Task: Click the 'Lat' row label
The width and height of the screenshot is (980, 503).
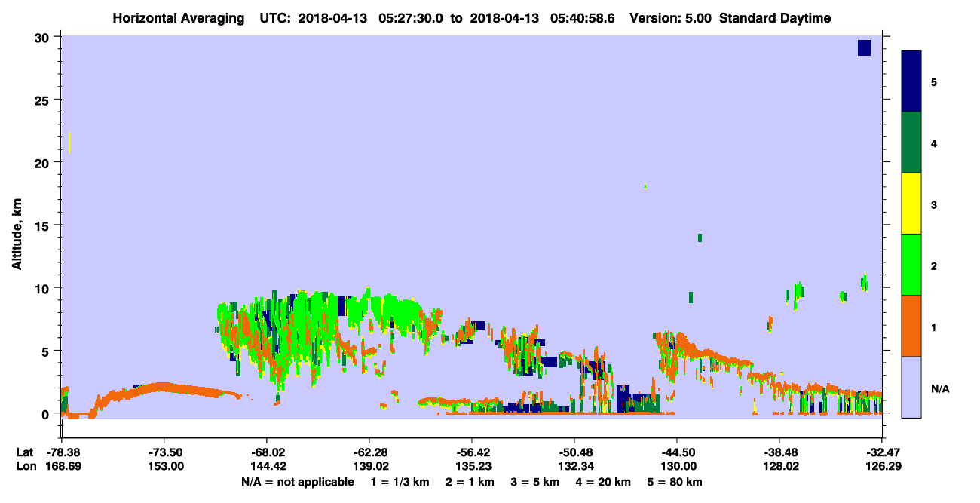Action: coord(24,452)
